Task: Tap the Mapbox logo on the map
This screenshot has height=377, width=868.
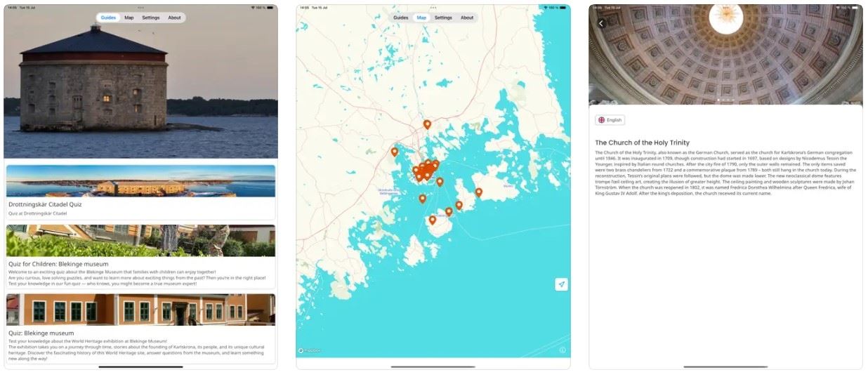Action: click(x=309, y=350)
